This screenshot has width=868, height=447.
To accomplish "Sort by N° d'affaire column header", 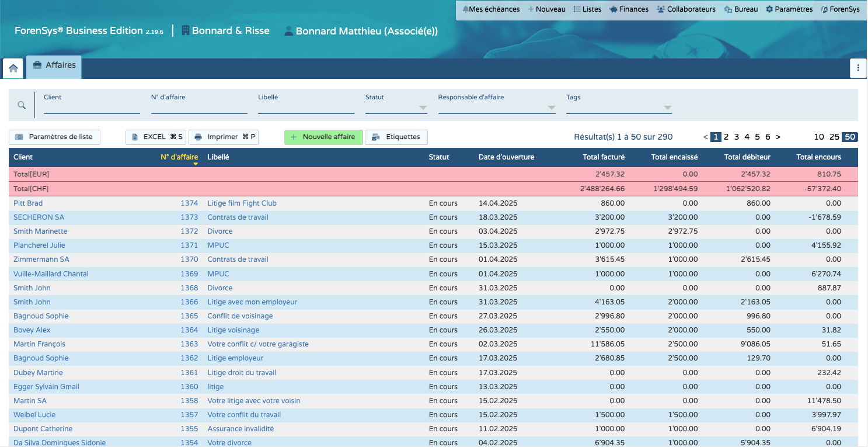I will (179, 157).
